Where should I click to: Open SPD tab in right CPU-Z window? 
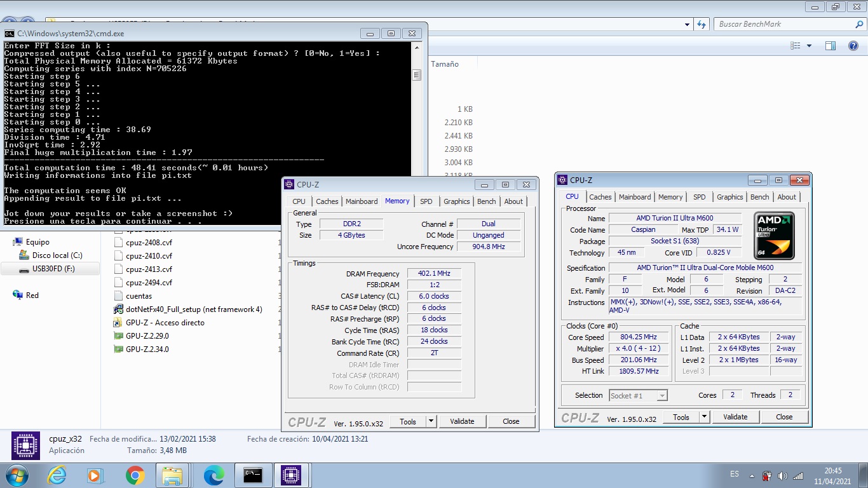pos(700,197)
